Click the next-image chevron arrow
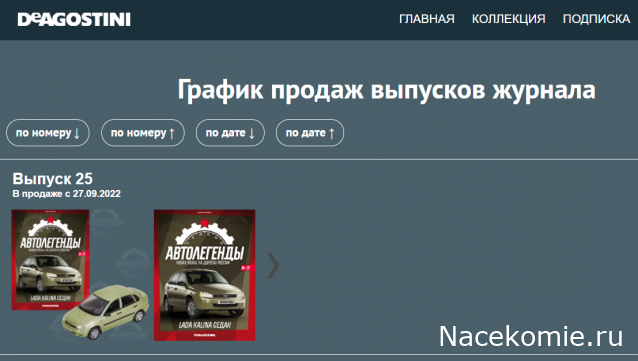The height and width of the screenshot is (361, 638). click(x=273, y=266)
